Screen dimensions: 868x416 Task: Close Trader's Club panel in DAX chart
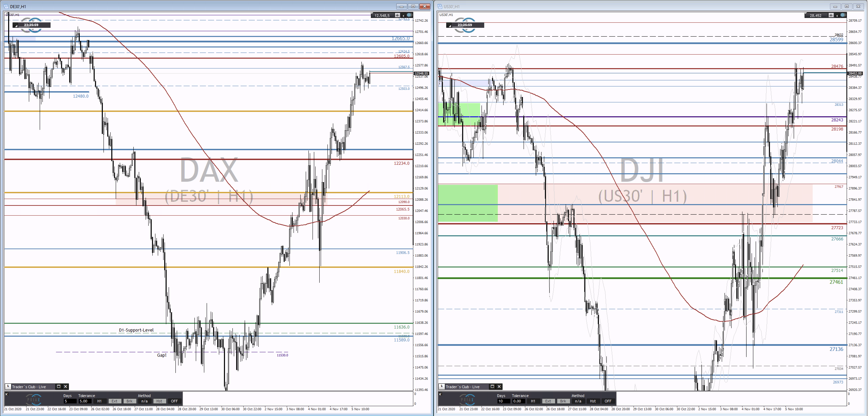(x=66, y=386)
